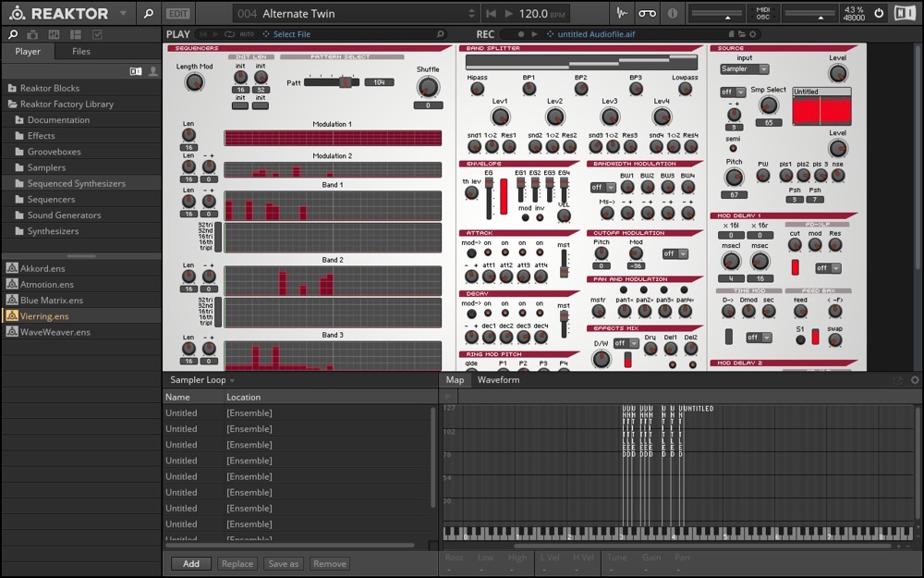This screenshot has width=924, height=578.
Task: Click the magnifier search icon beside Reaktor logo
Action: point(149,13)
